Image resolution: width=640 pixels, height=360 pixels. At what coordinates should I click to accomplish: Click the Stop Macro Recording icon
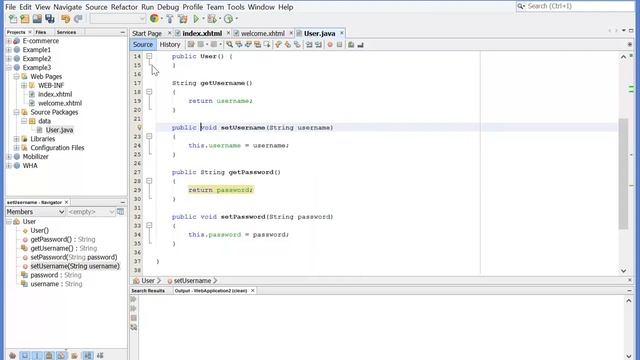coord(340,44)
